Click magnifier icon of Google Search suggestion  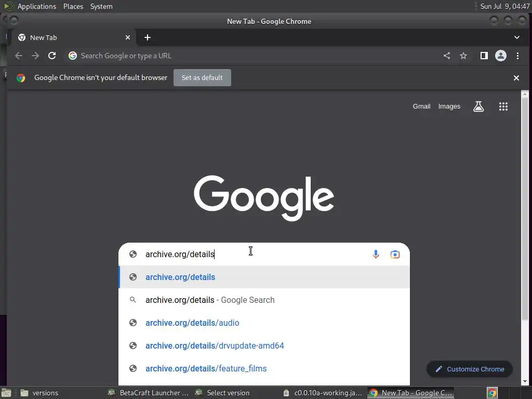point(133,300)
